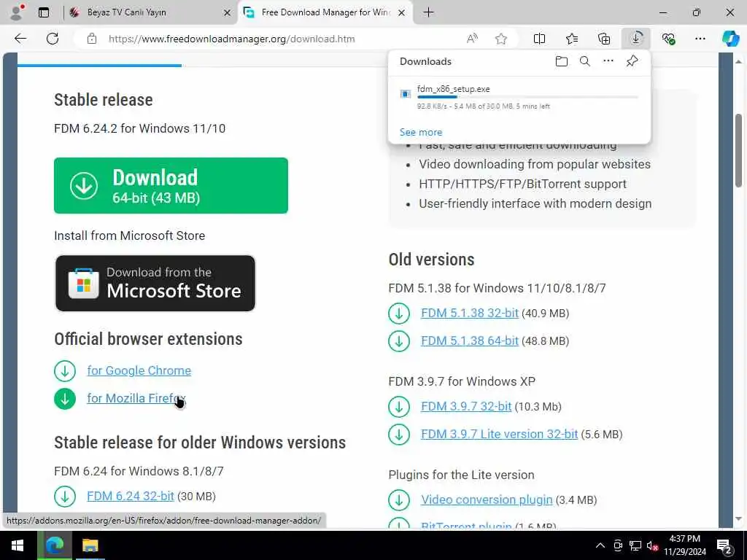Click download icon beside FDM 6.24 32-bit
747x560 pixels.
[65, 496]
